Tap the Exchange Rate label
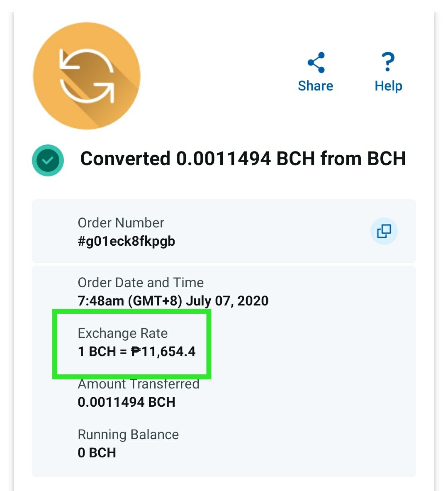448x491 pixels. pos(123,334)
